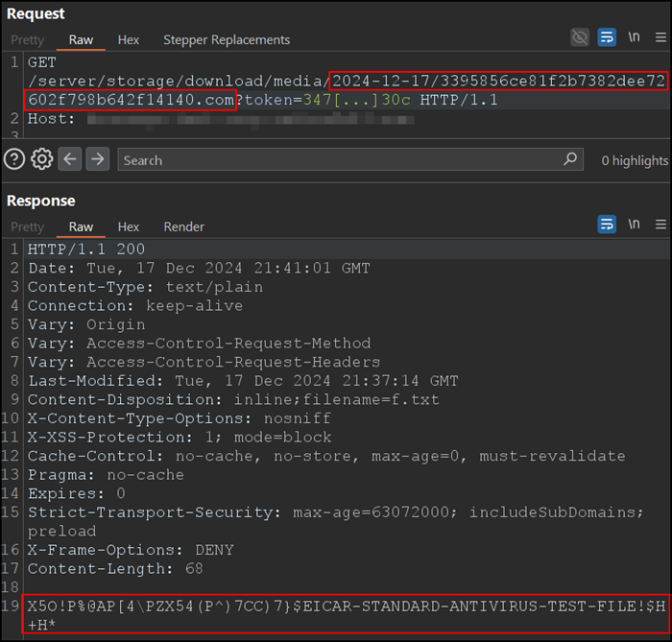Toggle \n non-printable characters in Request panel
This screenshot has width=672, height=642.
point(634,37)
